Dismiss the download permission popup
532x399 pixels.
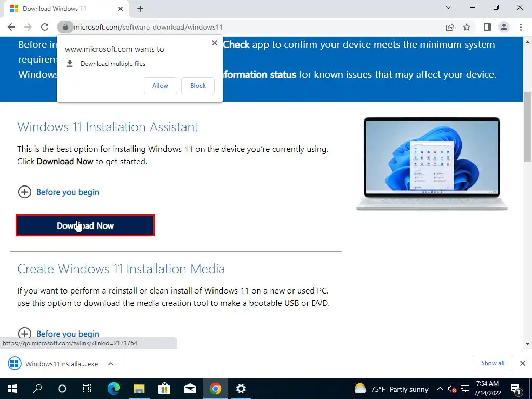coord(215,43)
